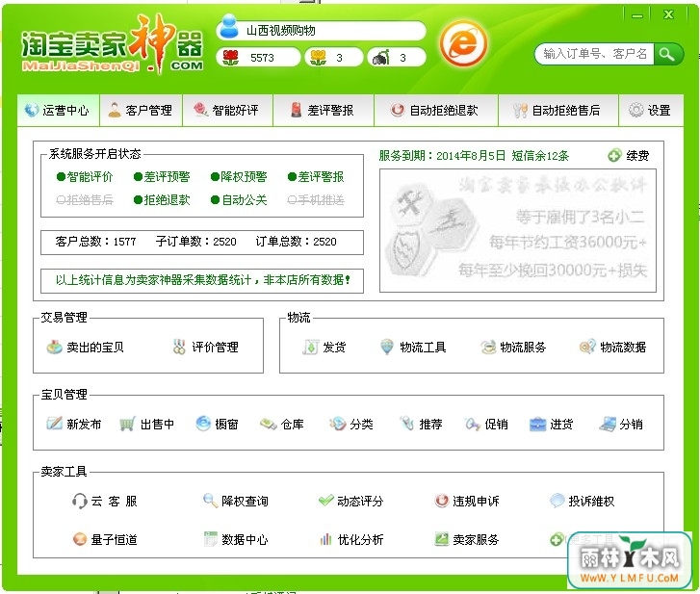Enable the disabled 手机推送 service
Screen dimensions: 700x594
[316, 200]
